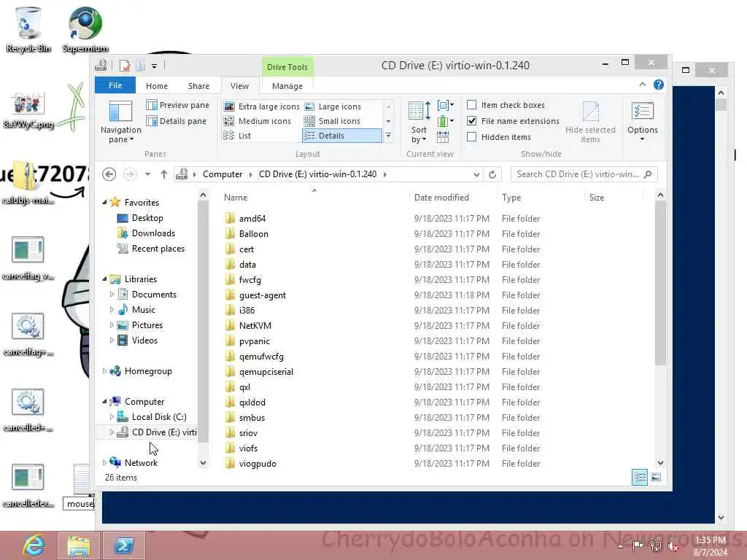The width and height of the screenshot is (747, 560).
Task: Switch to the Home tab
Action: (x=157, y=86)
